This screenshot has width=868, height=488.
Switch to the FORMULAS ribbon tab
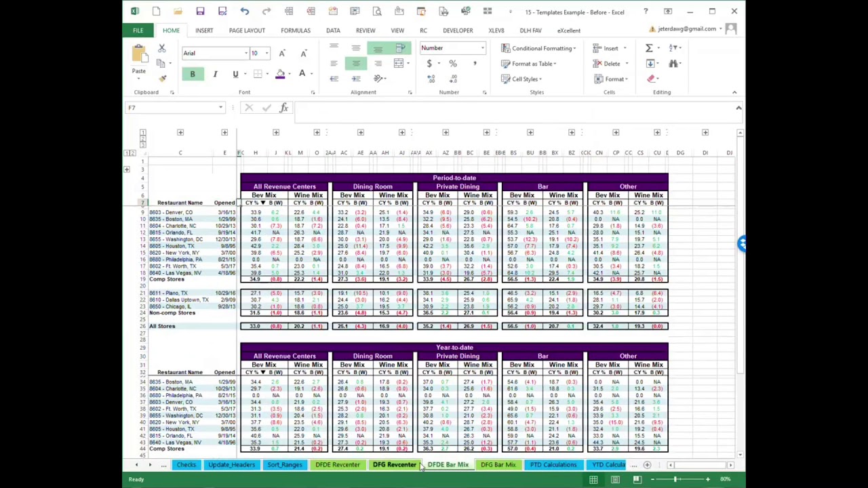click(296, 30)
